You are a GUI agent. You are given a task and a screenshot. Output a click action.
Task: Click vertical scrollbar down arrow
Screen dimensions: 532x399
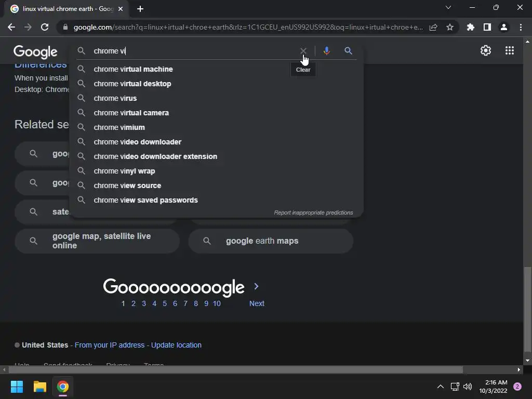click(x=527, y=361)
